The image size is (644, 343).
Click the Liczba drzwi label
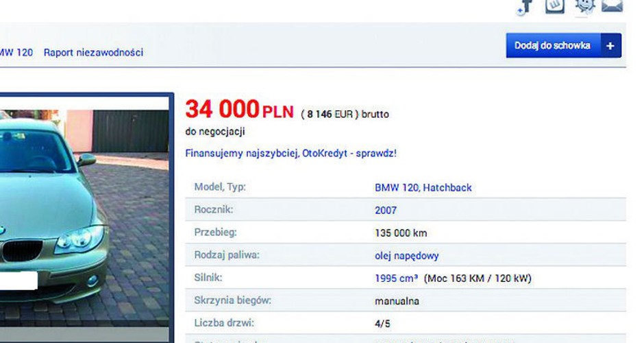(224, 323)
